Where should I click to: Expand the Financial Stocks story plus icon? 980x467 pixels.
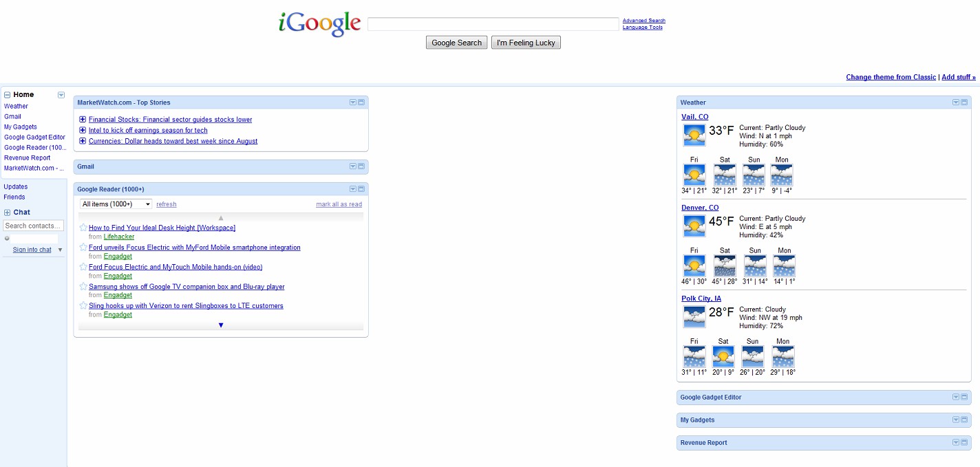point(83,119)
